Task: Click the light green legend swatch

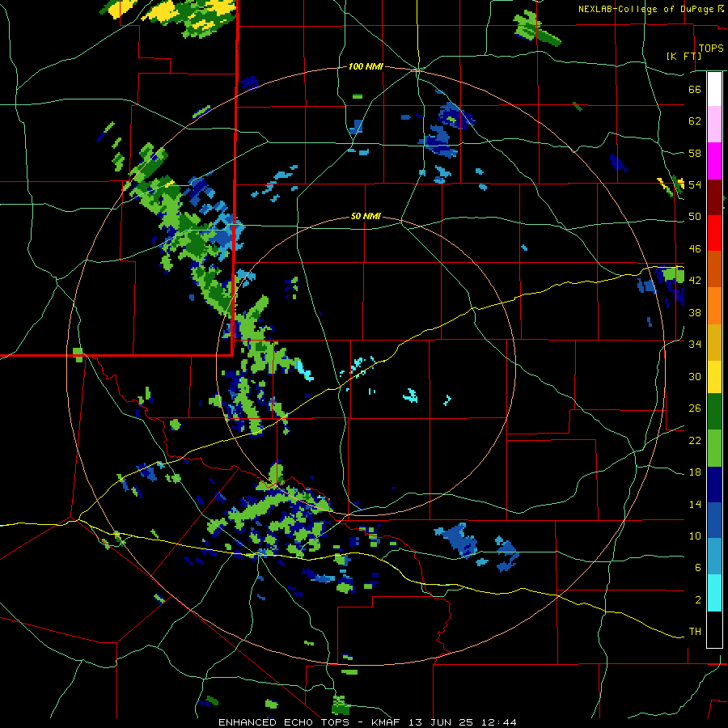Action: click(x=714, y=448)
